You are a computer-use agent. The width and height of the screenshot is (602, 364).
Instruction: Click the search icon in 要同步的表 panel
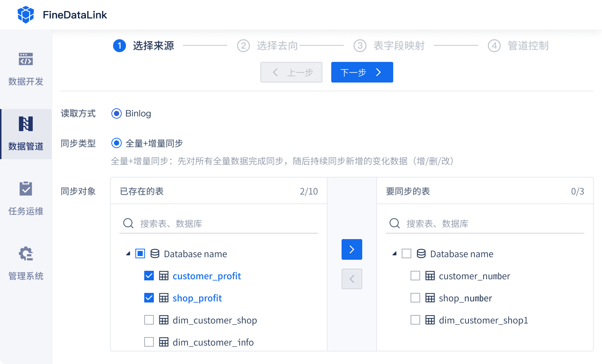pyautogui.click(x=395, y=223)
